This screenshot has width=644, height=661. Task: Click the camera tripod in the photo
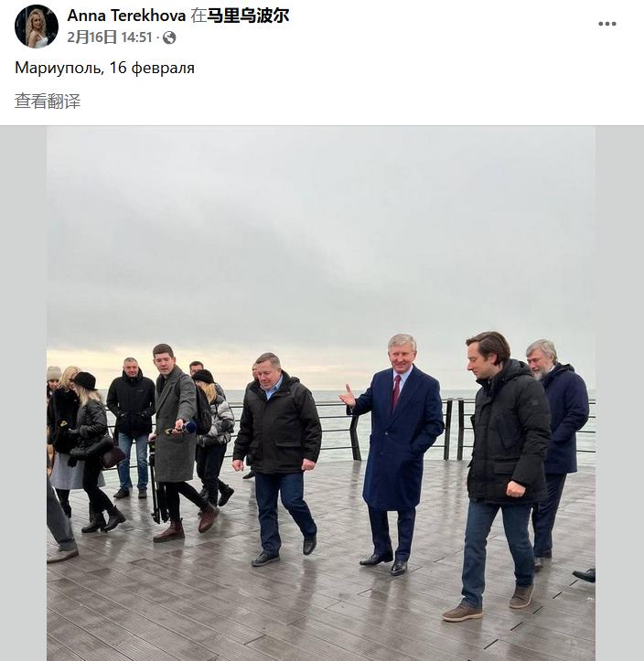coord(158,485)
